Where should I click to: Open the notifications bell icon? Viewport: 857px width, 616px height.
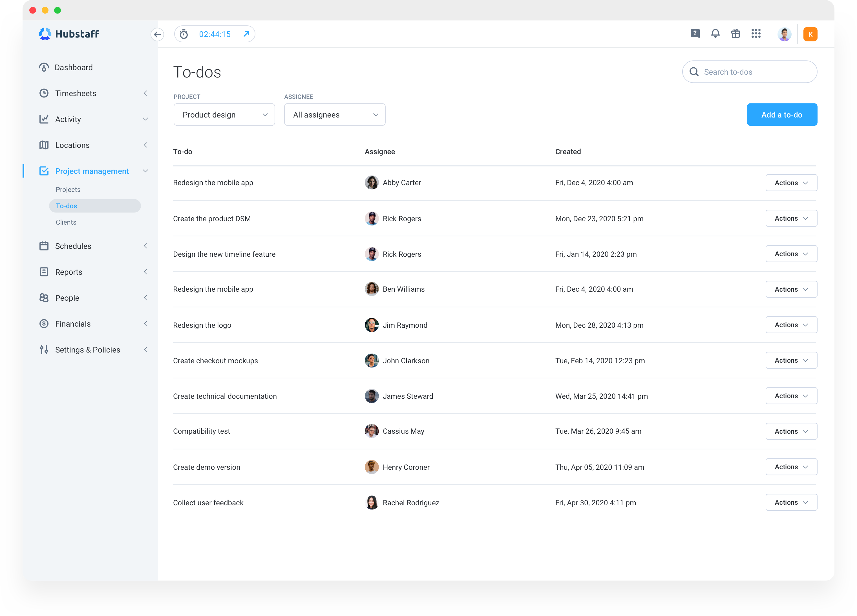pos(715,34)
